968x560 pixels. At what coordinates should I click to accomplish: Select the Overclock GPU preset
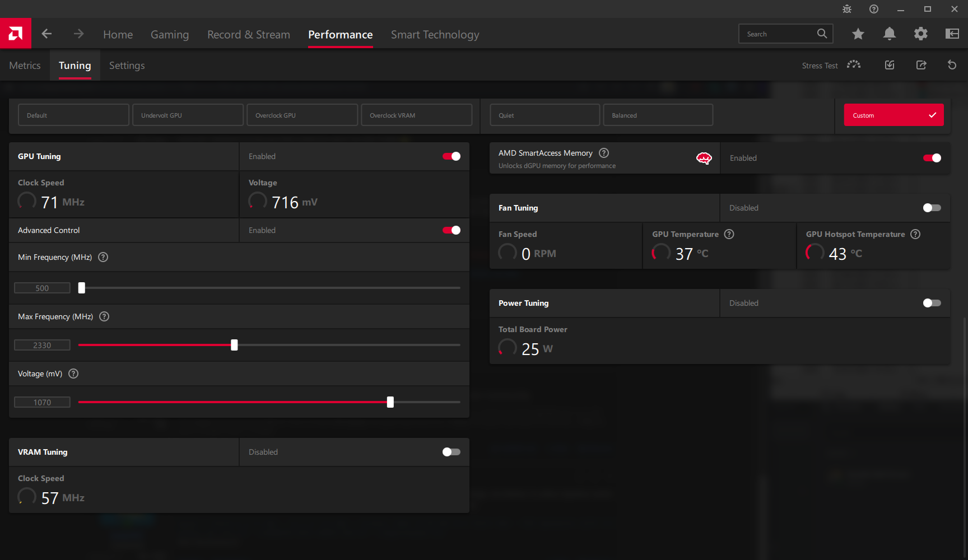coord(302,115)
